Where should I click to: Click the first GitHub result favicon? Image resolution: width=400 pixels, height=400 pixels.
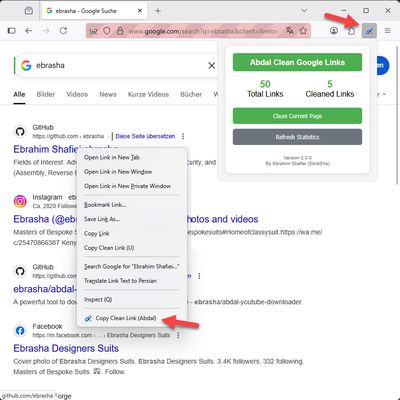click(20, 132)
